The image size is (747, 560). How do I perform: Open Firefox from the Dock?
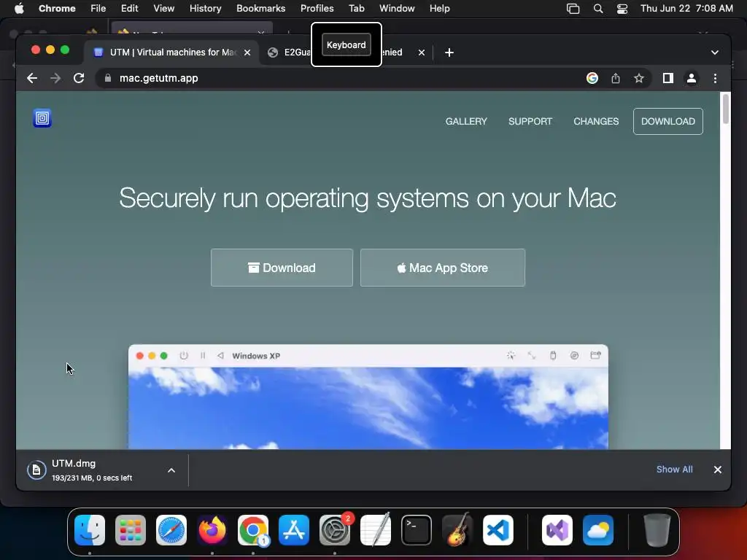click(212, 530)
